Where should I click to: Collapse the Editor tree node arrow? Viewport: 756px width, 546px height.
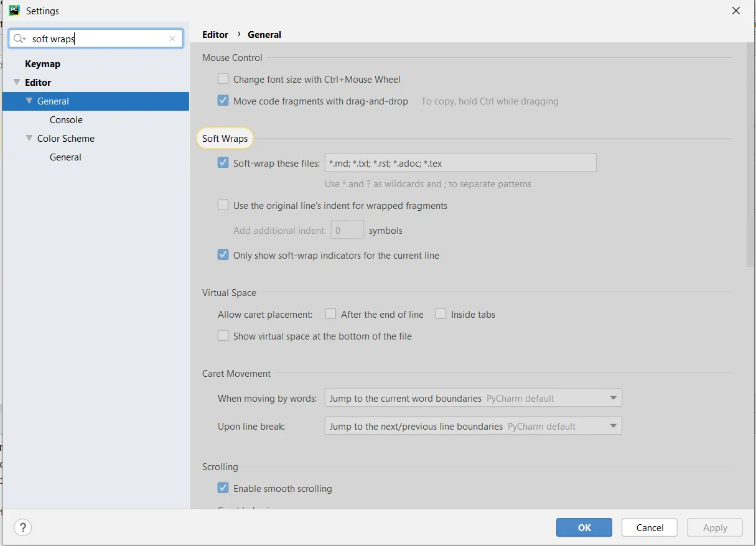click(17, 82)
